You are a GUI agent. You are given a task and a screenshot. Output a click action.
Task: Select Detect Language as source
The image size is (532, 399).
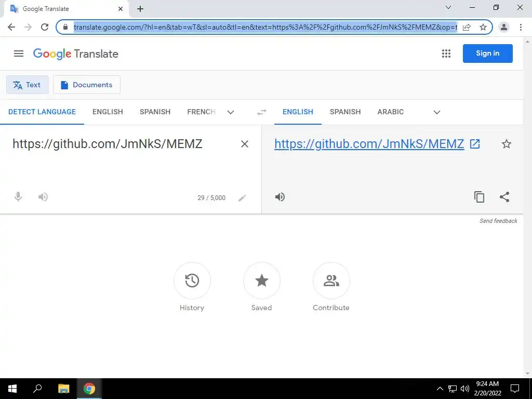[42, 112]
